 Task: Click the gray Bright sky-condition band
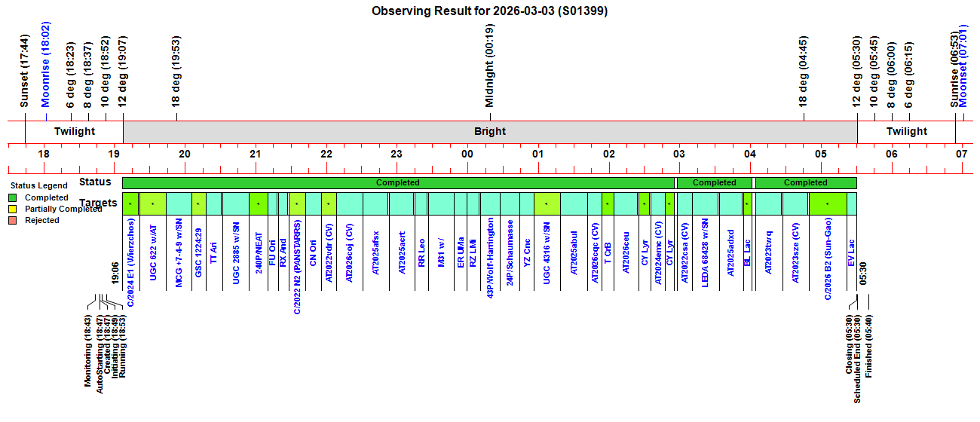click(490, 131)
